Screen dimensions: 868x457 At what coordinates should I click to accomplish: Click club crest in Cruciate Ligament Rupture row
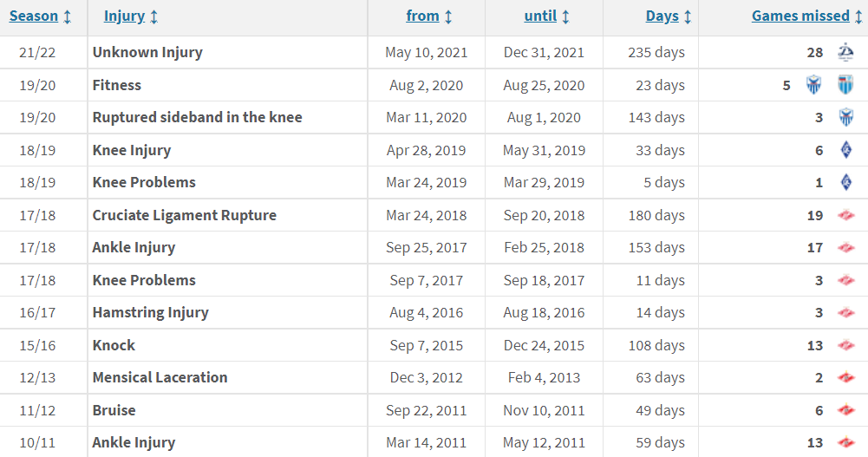click(845, 215)
